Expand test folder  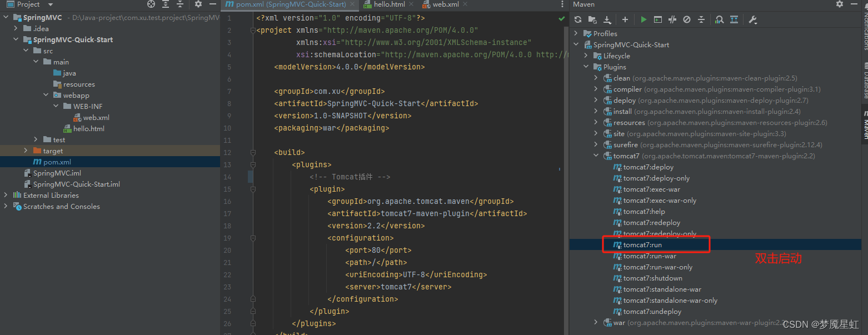(36, 139)
